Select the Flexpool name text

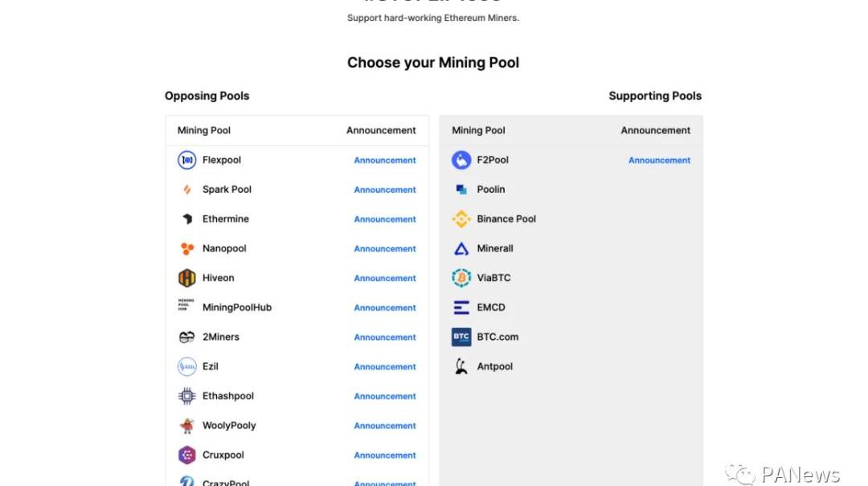pyautogui.click(x=222, y=160)
